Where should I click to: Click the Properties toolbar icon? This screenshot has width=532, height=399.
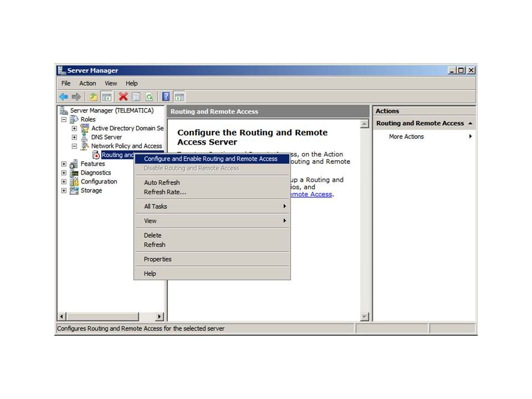[x=136, y=97]
